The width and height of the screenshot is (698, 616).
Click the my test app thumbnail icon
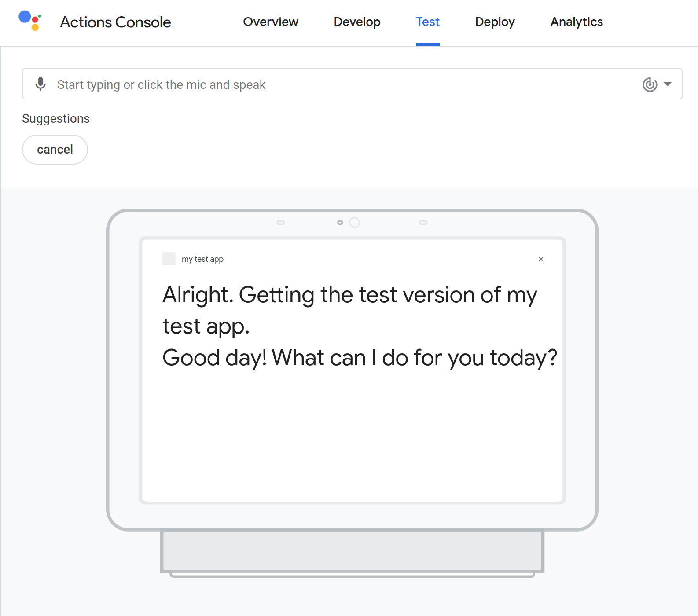pyautogui.click(x=169, y=259)
